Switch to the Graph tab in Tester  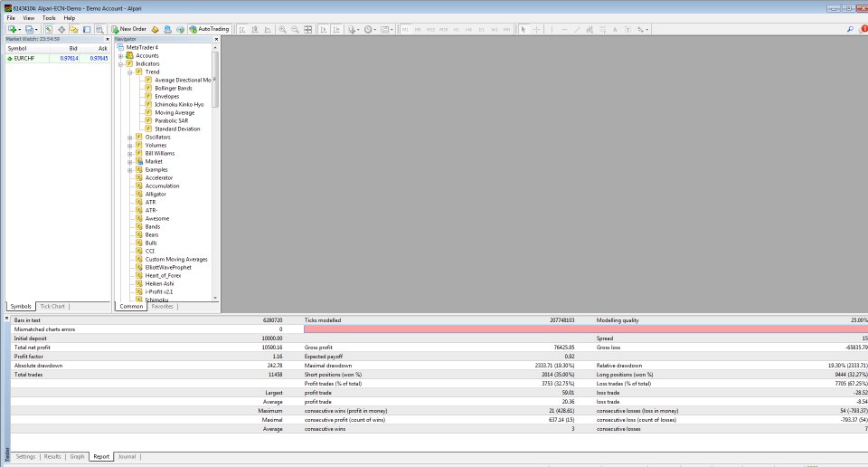[77, 456]
